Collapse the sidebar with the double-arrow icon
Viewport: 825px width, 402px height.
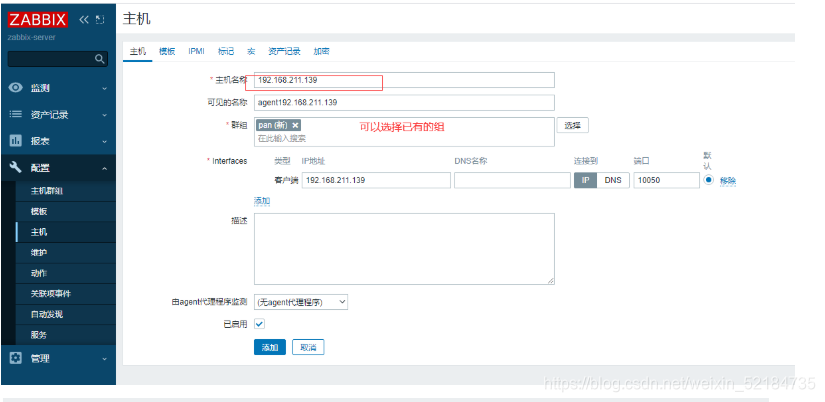(x=84, y=20)
